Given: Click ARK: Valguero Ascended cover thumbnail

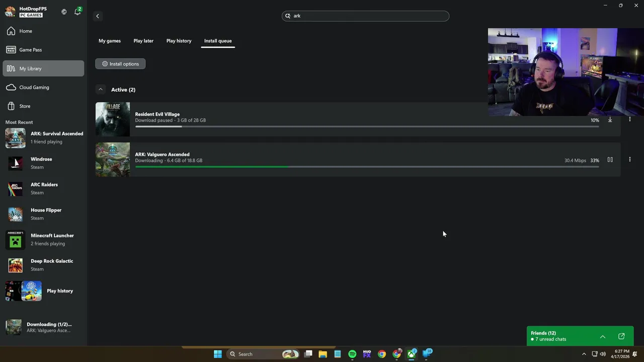Looking at the screenshot, I should click(x=113, y=159).
